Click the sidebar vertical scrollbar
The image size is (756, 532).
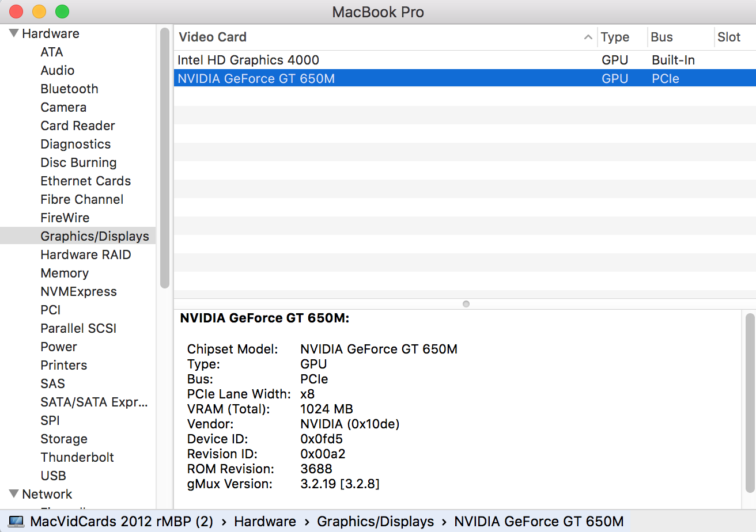click(x=165, y=157)
